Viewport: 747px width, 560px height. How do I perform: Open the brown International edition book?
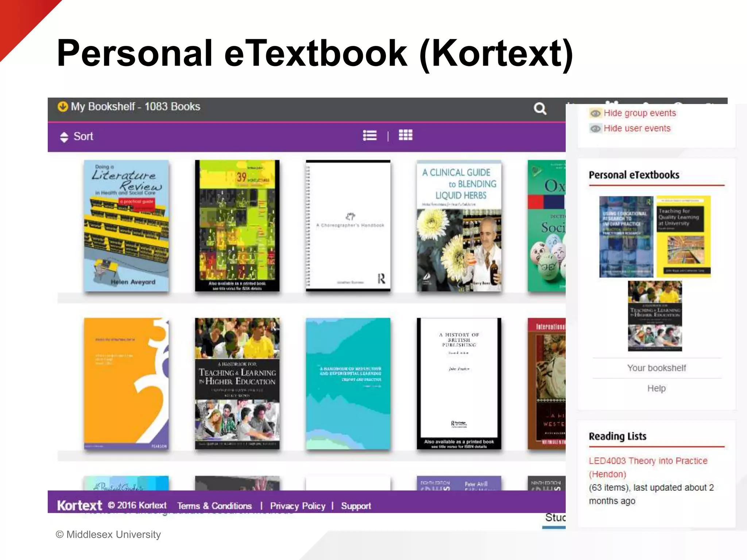pyautogui.click(x=546, y=384)
